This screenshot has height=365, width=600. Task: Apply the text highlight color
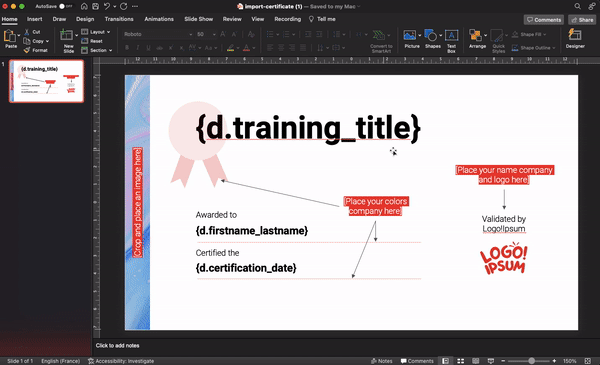(x=230, y=48)
